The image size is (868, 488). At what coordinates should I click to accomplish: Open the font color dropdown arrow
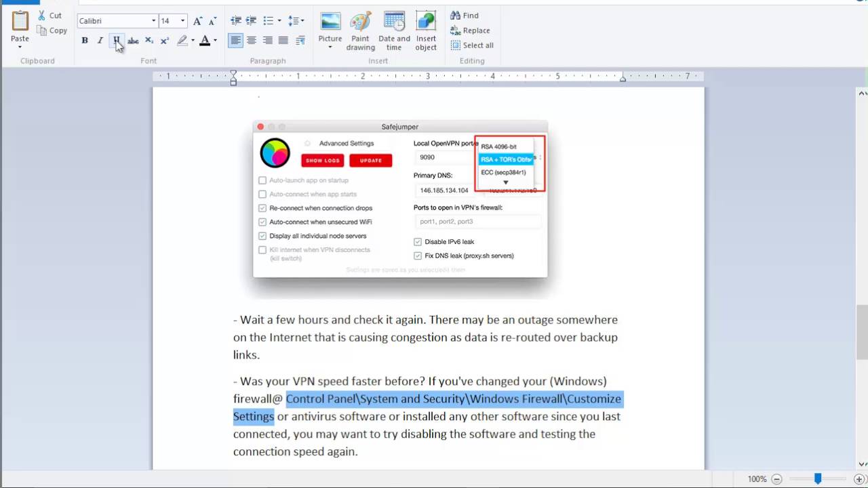pos(216,41)
